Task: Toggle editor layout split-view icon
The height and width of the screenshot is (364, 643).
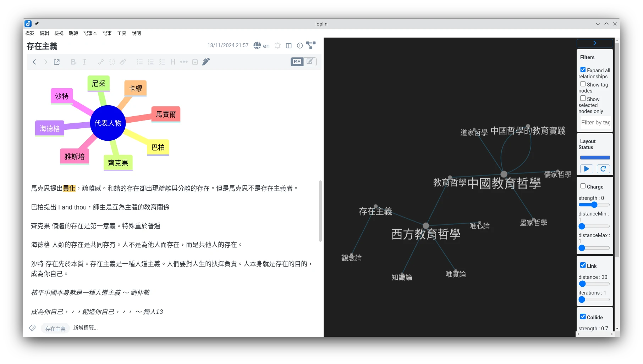Action: tap(289, 45)
